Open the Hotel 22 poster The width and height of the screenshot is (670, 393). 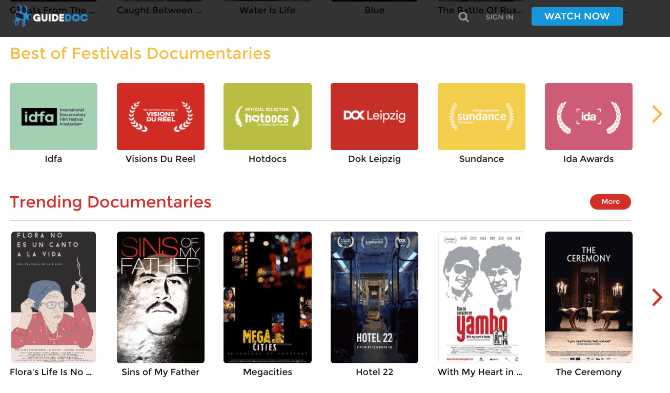click(374, 297)
